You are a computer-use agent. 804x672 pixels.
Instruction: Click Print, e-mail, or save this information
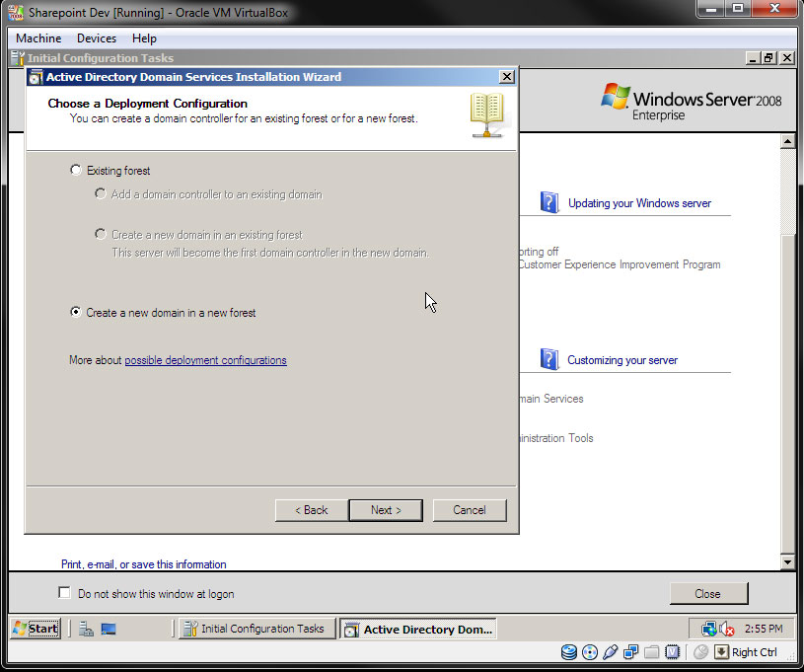[x=144, y=564]
